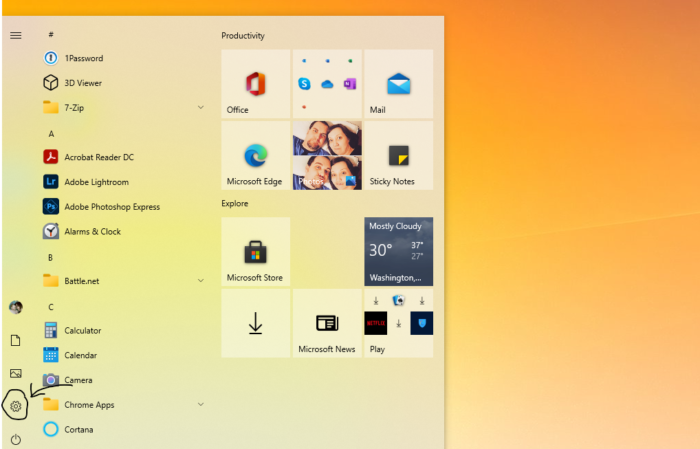Click the Explore group heading
The image size is (700, 449).
pos(235,204)
